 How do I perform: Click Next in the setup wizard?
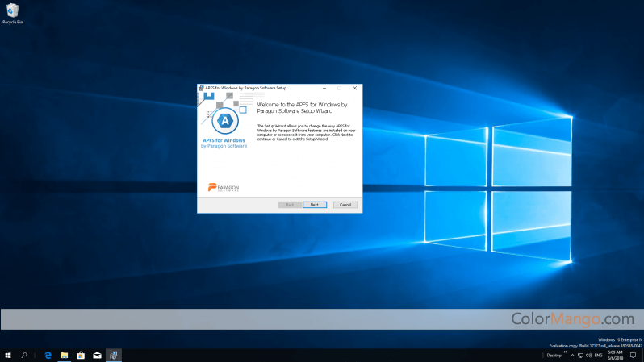click(314, 205)
